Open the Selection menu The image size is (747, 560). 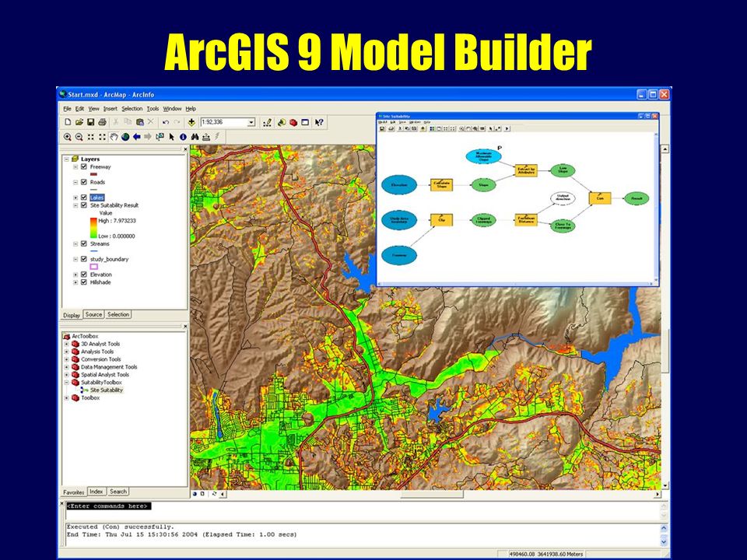132,109
